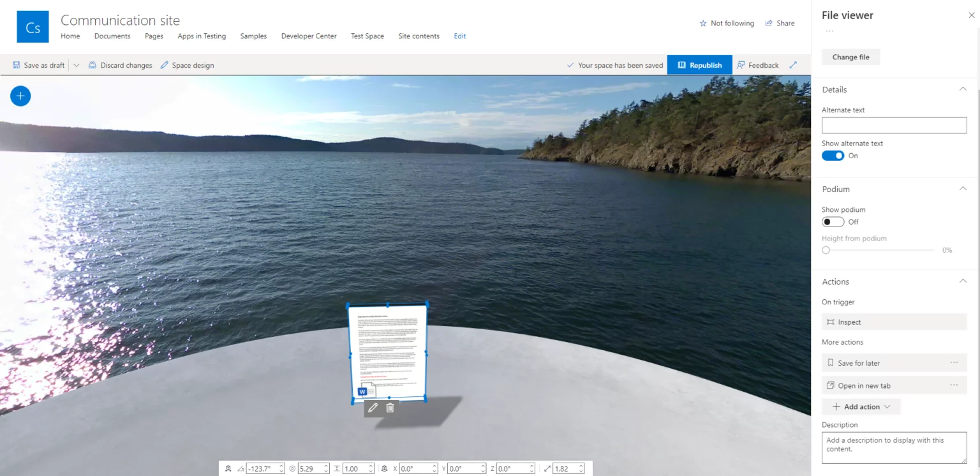Open full-screen preview via the diagonal arrow icon

pyautogui.click(x=792, y=64)
